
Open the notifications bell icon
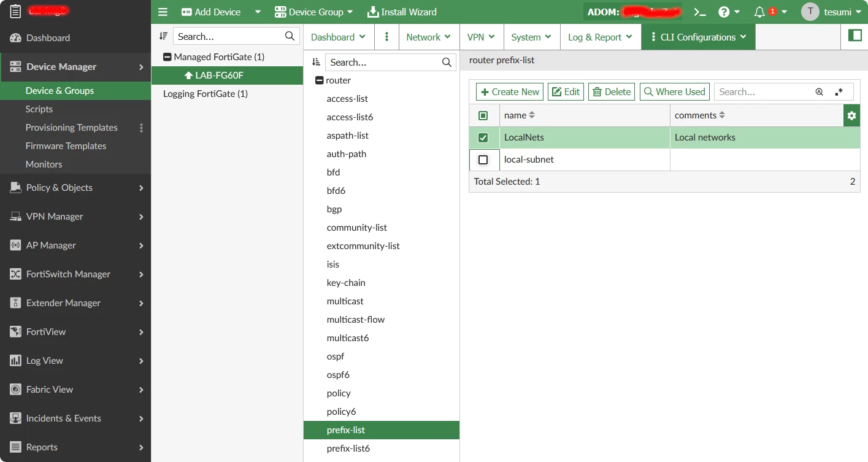759,12
